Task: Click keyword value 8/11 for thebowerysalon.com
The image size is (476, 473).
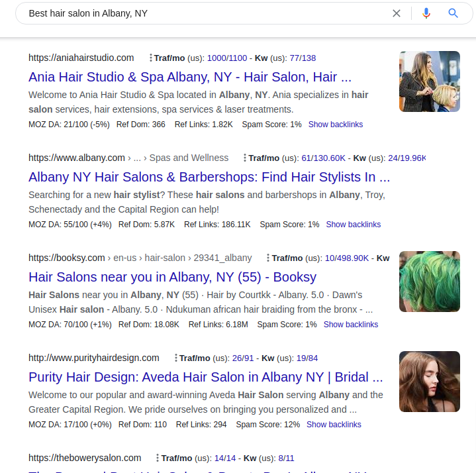Action: coord(286,458)
